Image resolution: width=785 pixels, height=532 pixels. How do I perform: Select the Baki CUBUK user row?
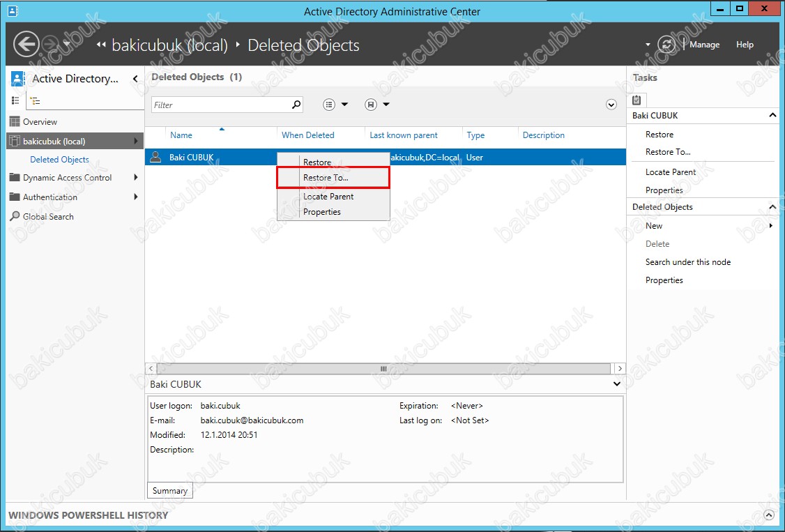coord(386,157)
